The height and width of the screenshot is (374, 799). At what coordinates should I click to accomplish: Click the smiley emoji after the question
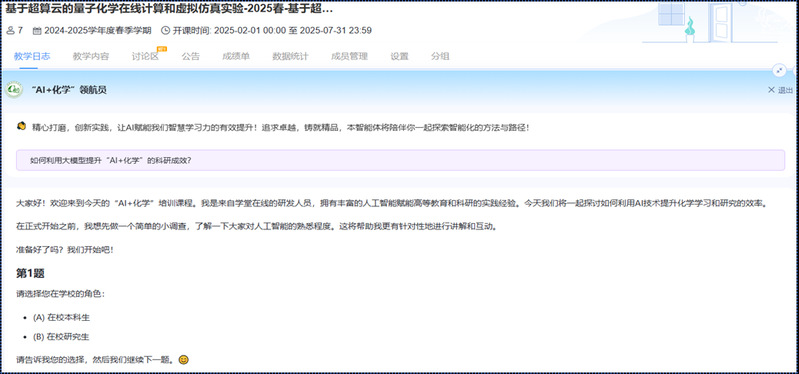coord(183,360)
